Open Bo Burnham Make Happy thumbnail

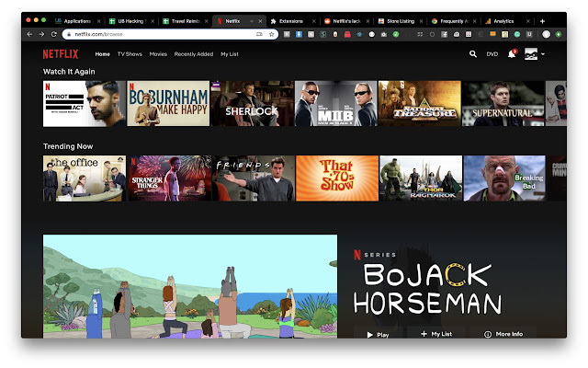point(168,104)
